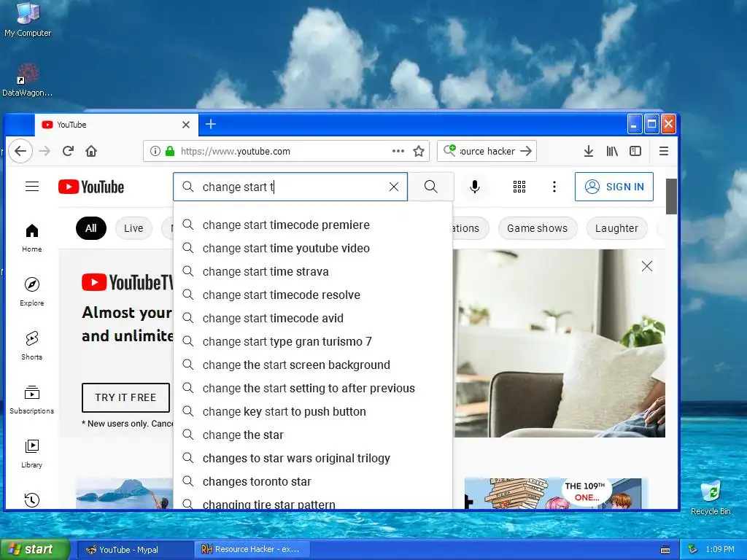Choose suggestion change start timecode resolve
The height and width of the screenshot is (560, 747).
(x=313, y=295)
